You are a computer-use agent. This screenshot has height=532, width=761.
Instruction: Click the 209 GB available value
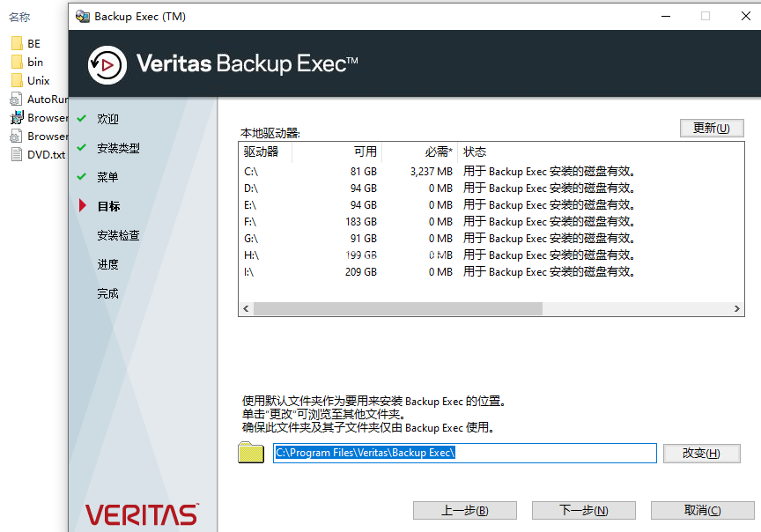coord(361,272)
